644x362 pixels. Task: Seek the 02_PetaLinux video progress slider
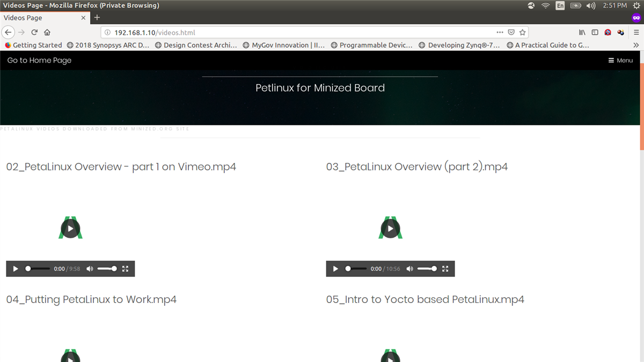pos(38,269)
